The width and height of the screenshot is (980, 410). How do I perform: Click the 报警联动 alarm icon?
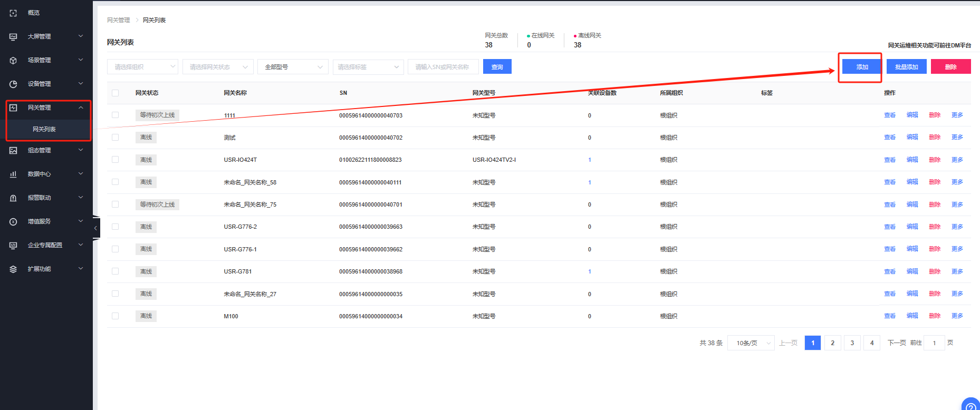click(x=13, y=198)
